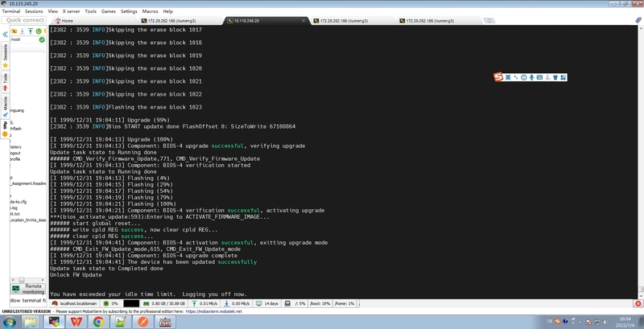Open WPS Office from the taskbar
The height and width of the screenshot is (329, 644).
click(x=76, y=322)
